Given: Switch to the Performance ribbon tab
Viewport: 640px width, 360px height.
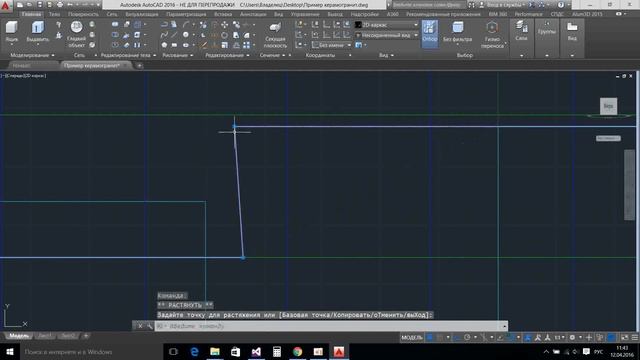Looking at the screenshot, I should (528, 14).
